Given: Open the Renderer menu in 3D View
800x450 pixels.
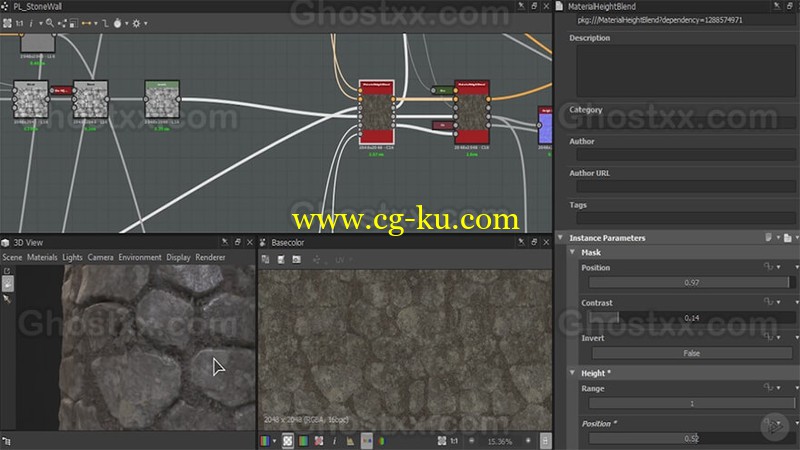Looking at the screenshot, I should 210,257.
